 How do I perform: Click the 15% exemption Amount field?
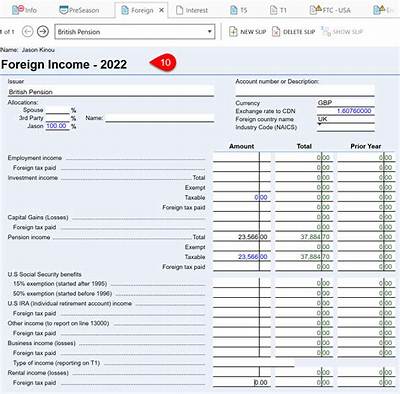pos(242,283)
